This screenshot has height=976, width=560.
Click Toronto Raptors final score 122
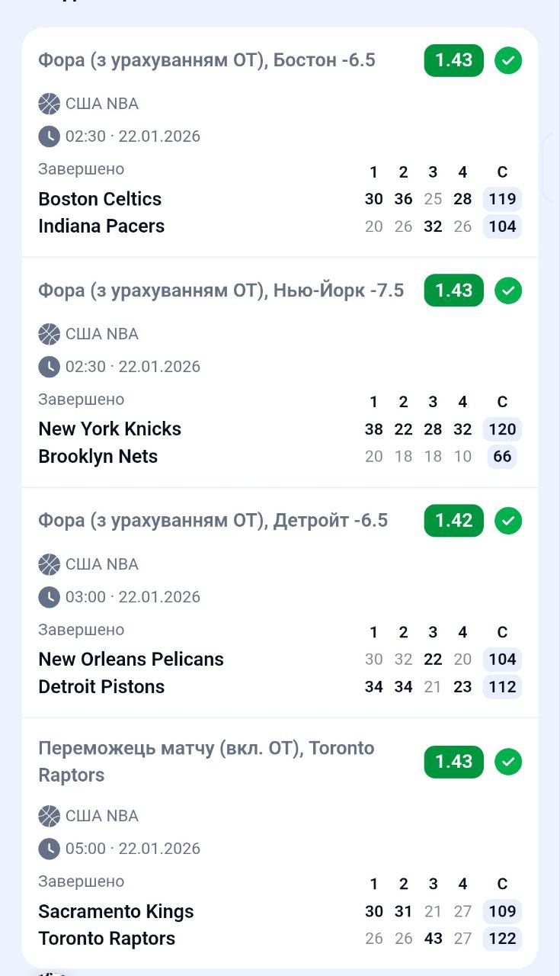click(x=502, y=939)
